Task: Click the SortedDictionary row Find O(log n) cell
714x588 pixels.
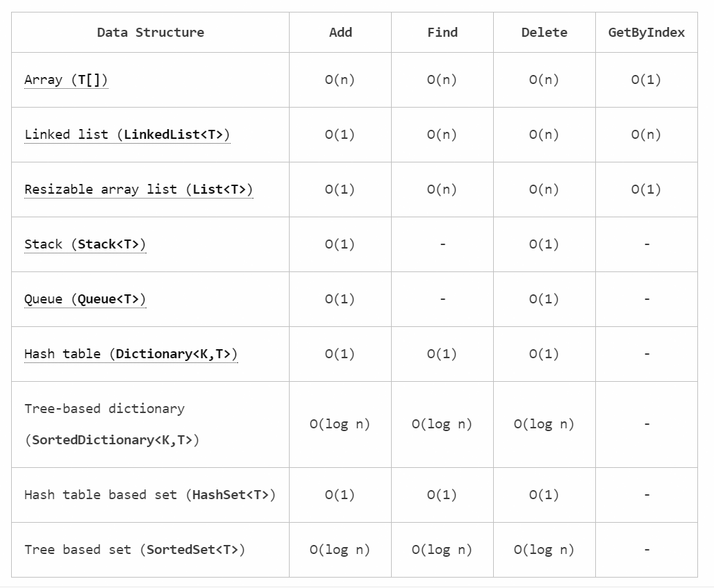Action: point(442,425)
